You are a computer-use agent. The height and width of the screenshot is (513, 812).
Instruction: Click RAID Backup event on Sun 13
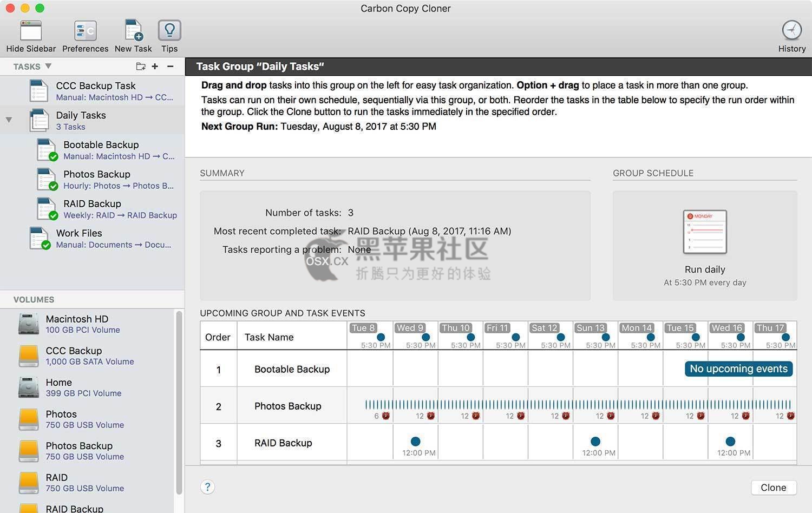(x=595, y=441)
